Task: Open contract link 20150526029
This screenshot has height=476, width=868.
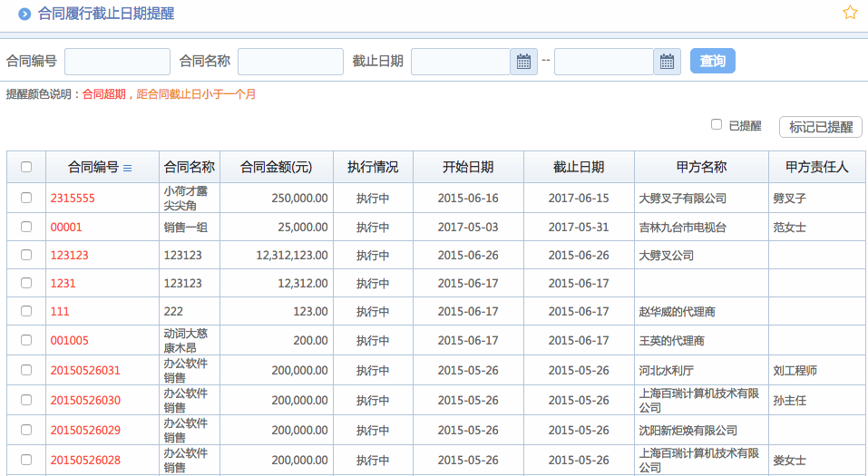Action: [85, 430]
